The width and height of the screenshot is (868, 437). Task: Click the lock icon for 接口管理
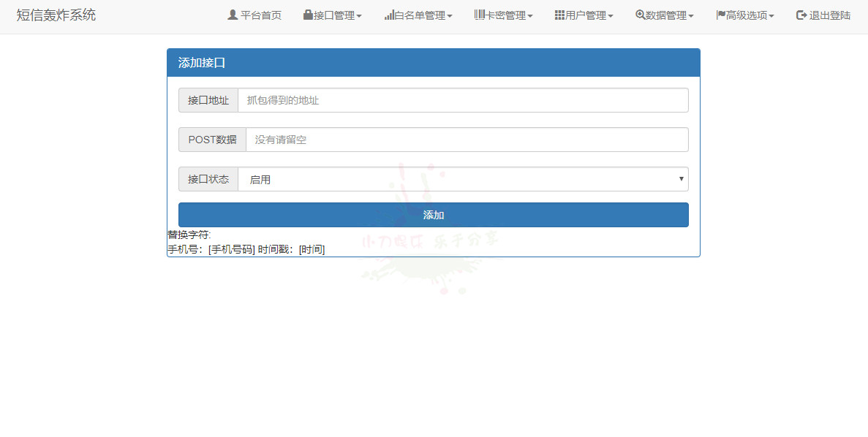point(308,15)
